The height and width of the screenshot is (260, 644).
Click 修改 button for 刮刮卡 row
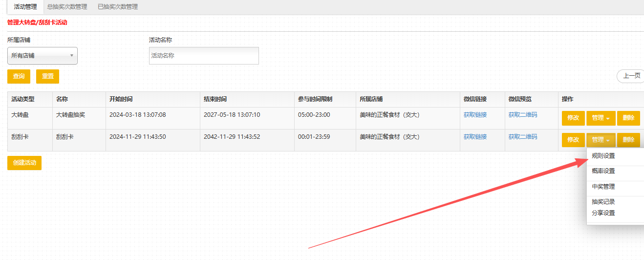click(x=573, y=140)
